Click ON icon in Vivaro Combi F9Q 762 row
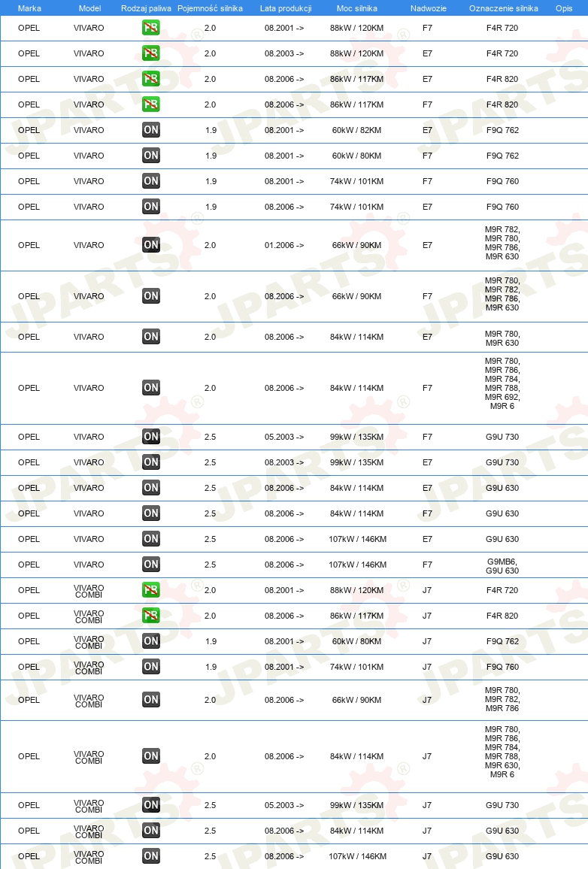This screenshot has height=869, width=588. tap(150, 641)
